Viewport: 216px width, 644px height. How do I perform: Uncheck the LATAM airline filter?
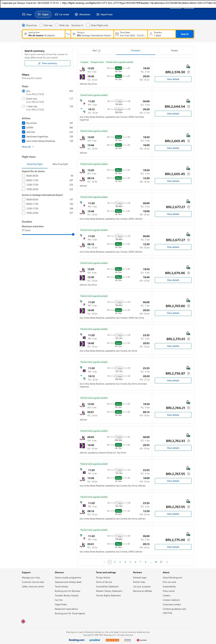pyautogui.click(x=24, y=128)
